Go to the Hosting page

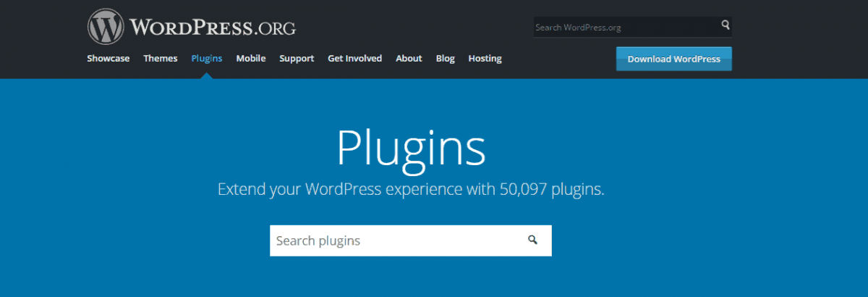[485, 59]
